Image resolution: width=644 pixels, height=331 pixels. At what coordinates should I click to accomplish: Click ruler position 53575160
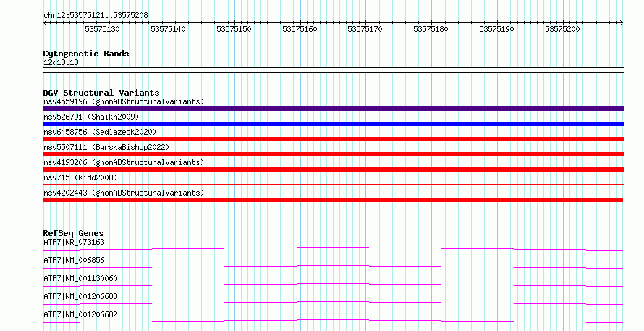[x=300, y=29]
